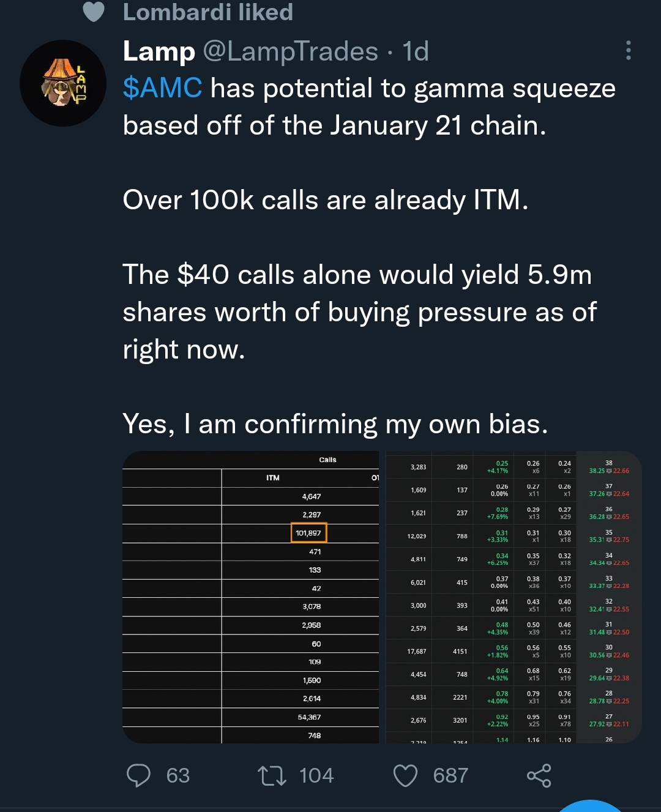
Task: Tap the retweet arrows icon
Action: point(272,776)
